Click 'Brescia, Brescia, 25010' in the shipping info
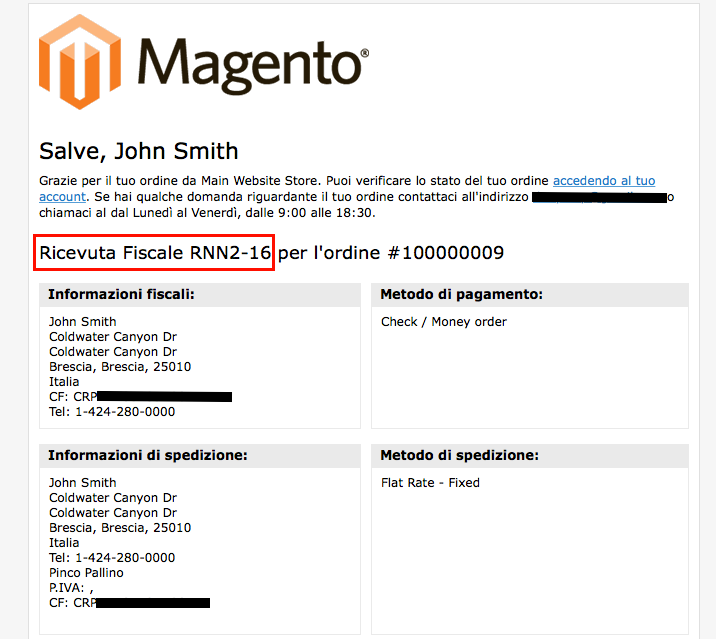The width and height of the screenshot is (716, 639). point(120,528)
